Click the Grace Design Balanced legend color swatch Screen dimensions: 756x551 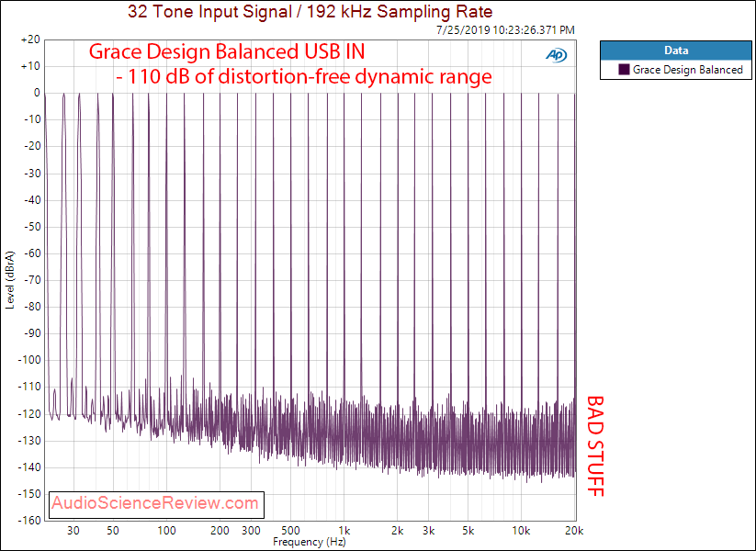tap(624, 70)
